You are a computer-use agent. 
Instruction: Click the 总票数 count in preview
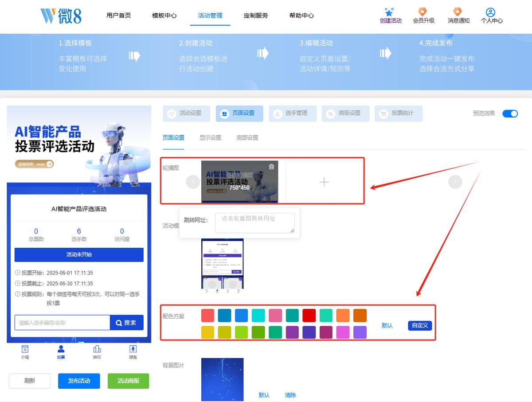point(36,231)
